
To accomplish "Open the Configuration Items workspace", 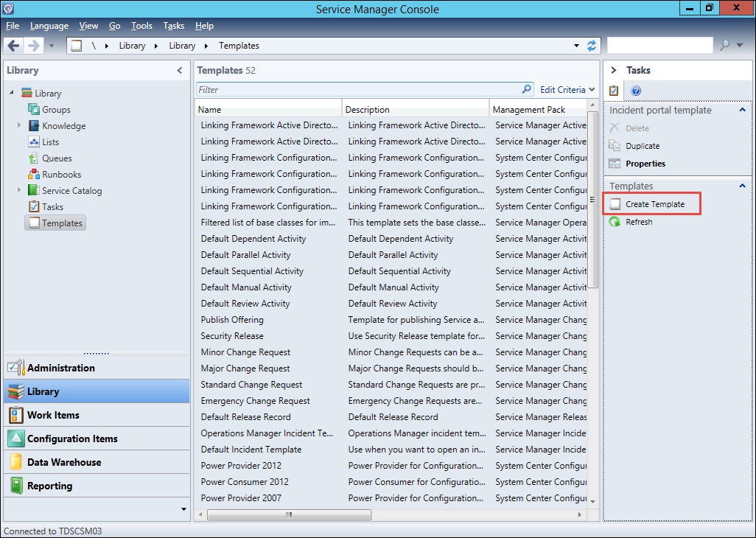I will [x=97, y=439].
